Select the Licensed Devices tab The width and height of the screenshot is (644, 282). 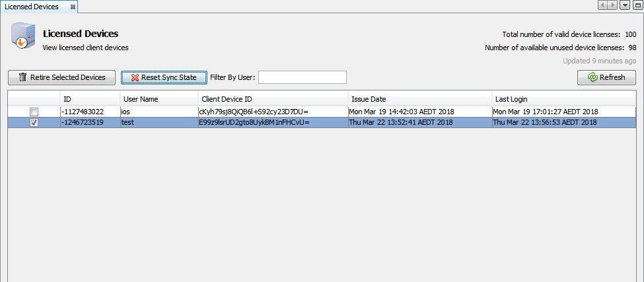pos(32,7)
